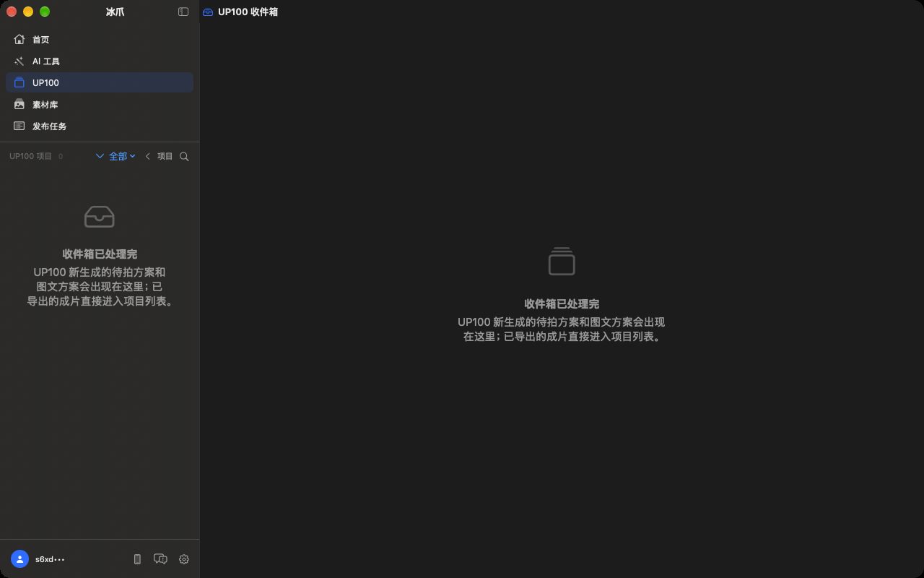
Task: Click the mobile phone icon
Action: click(x=137, y=559)
